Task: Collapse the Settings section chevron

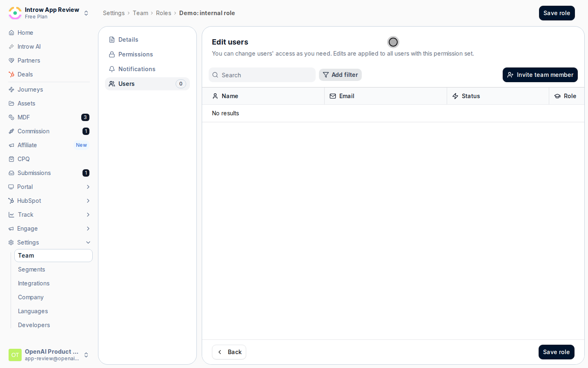Action: click(88, 242)
